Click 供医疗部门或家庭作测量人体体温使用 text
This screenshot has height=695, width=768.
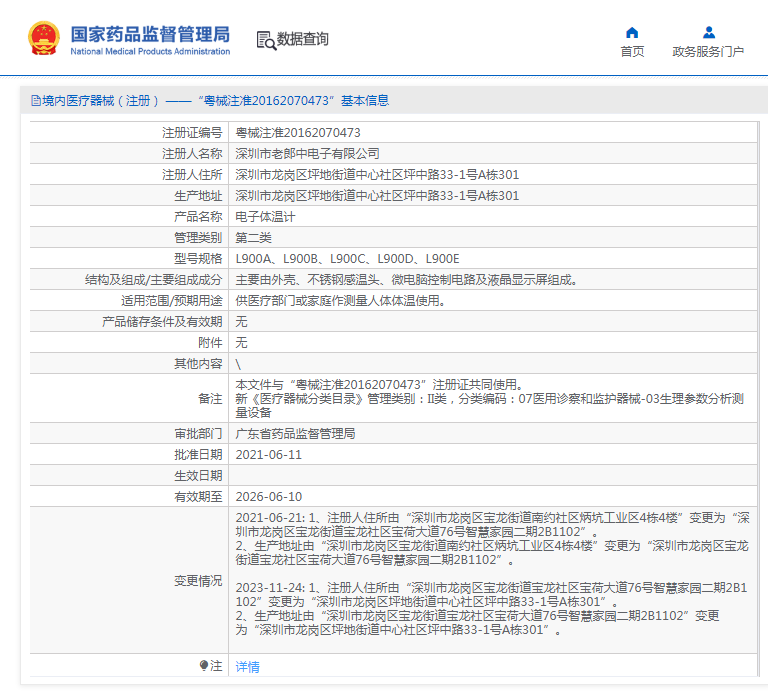[340, 301]
